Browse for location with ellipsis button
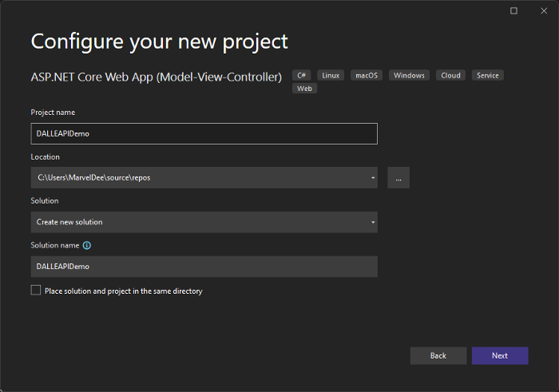This screenshot has width=559, height=392. 398,177
